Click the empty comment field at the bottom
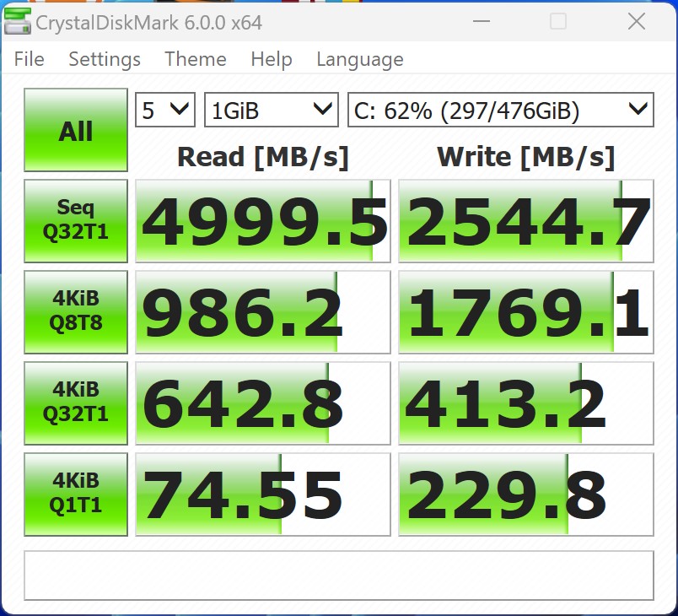The height and width of the screenshot is (616, 678). (339, 575)
